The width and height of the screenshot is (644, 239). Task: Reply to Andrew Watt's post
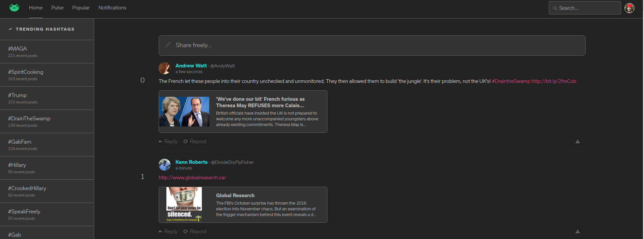pos(168,142)
